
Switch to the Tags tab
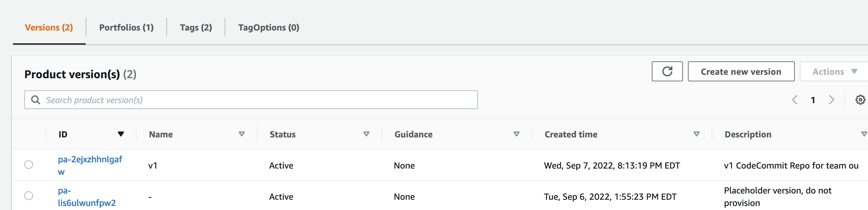point(196,28)
